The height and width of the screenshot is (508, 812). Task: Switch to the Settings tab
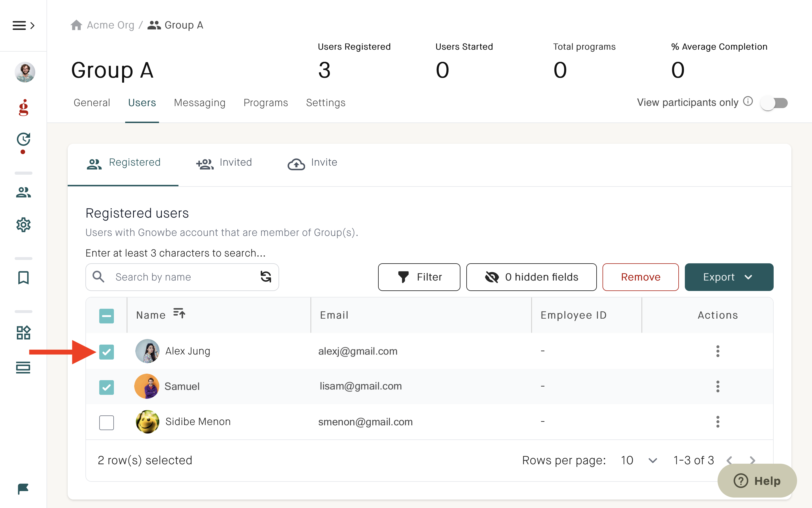325,102
